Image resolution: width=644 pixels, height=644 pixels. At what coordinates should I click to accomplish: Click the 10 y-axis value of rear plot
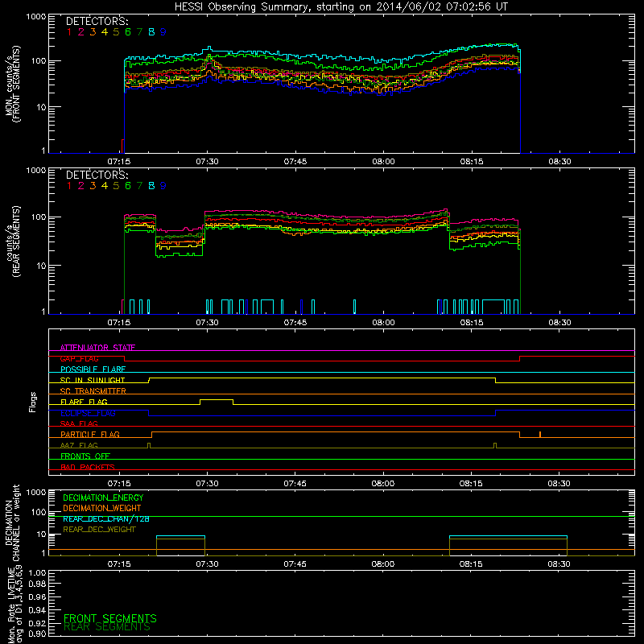[x=41, y=266]
